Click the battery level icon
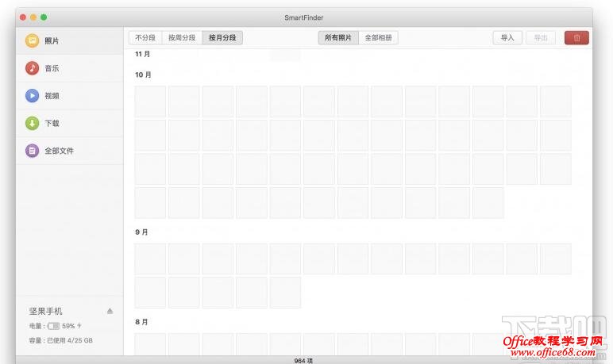Image resolution: width=613 pixels, height=364 pixels. tap(53, 326)
